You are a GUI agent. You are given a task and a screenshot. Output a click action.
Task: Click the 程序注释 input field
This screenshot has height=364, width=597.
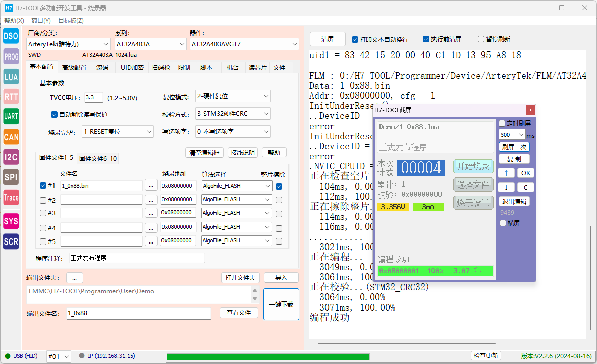click(x=137, y=258)
